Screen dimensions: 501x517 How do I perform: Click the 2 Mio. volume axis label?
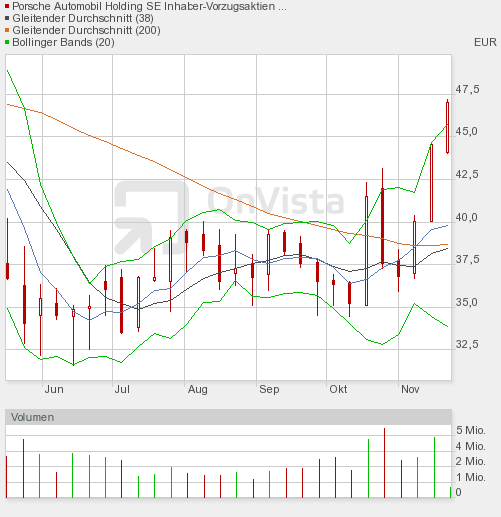[471, 461]
